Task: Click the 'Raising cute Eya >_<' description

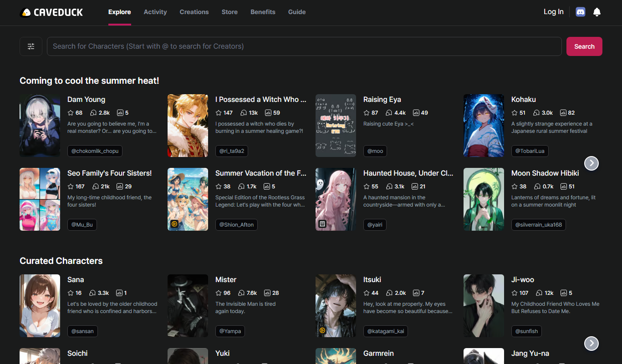Action: click(x=388, y=124)
